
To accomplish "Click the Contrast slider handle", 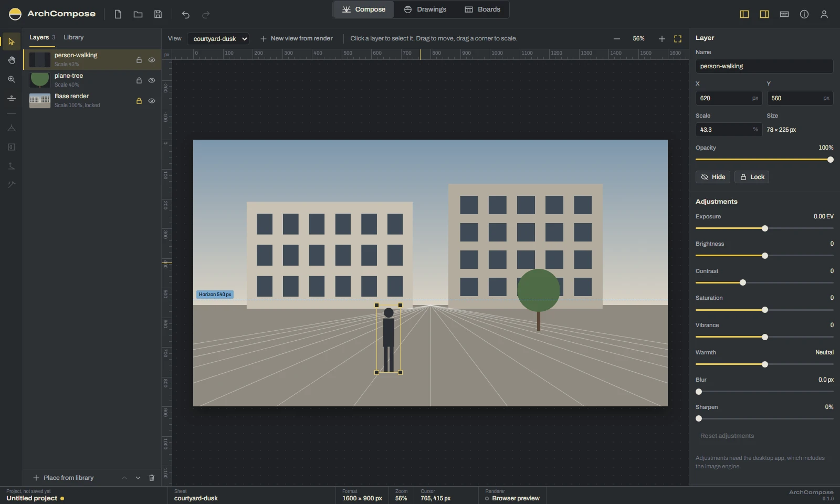I will (743, 282).
